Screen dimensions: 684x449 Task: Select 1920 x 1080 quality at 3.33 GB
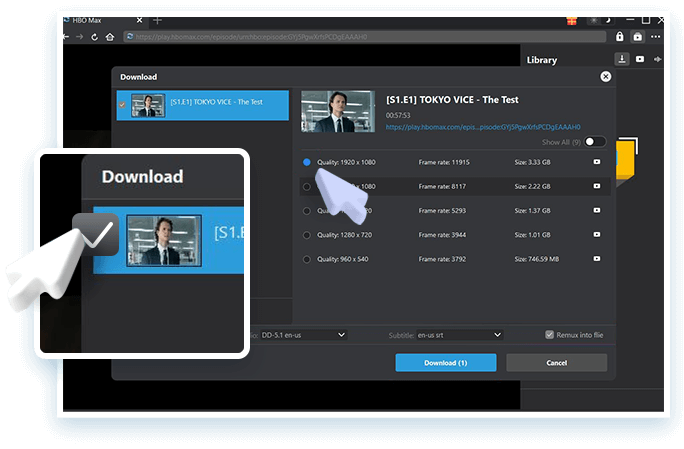click(x=307, y=162)
